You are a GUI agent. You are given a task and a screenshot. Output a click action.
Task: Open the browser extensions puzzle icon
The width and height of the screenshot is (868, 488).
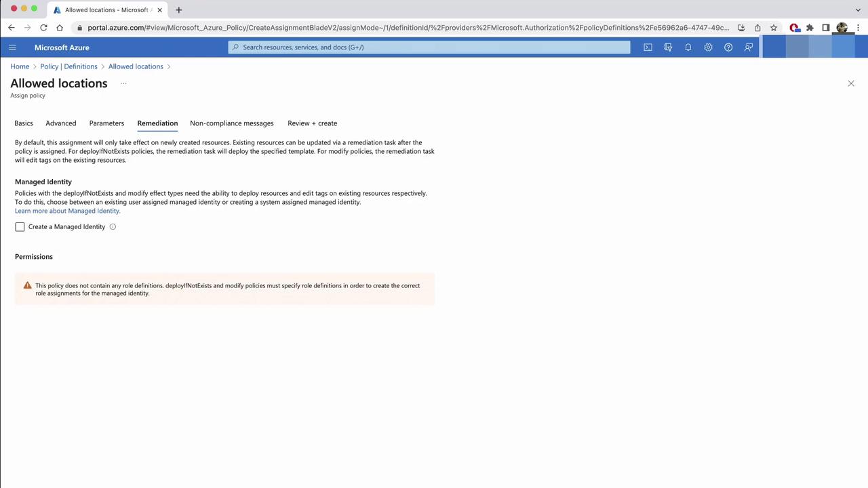[x=810, y=28]
